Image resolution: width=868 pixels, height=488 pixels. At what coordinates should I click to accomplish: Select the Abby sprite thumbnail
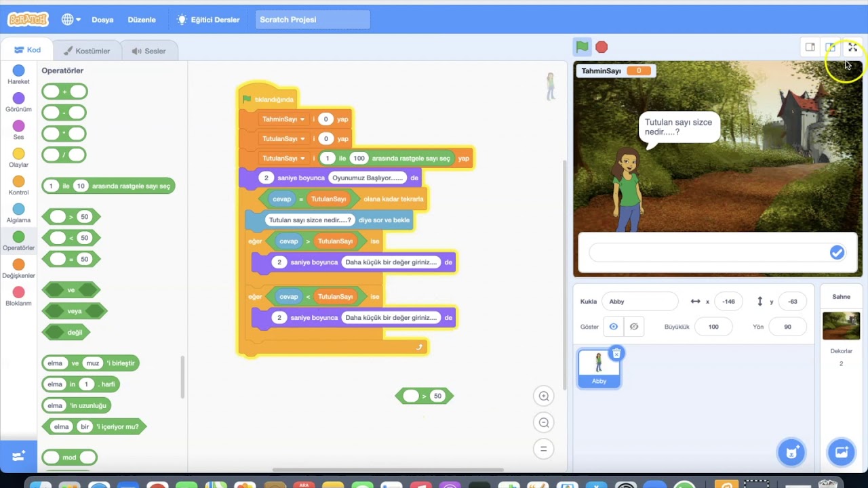[599, 368]
